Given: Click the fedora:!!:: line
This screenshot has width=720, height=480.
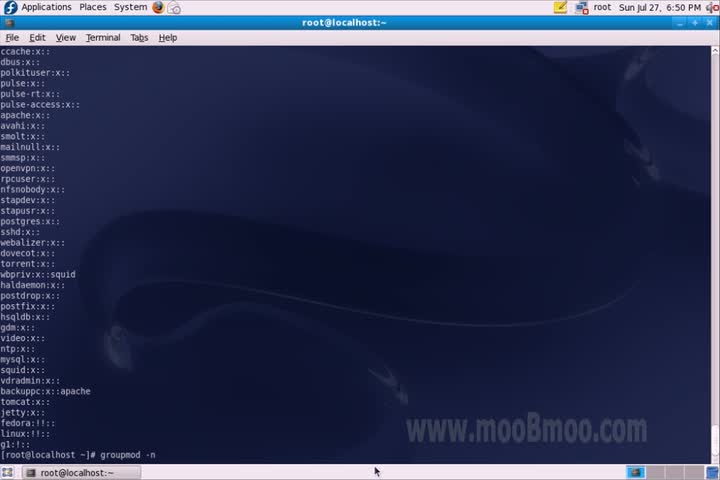Looking at the screenshot, I should pos(28,423).
